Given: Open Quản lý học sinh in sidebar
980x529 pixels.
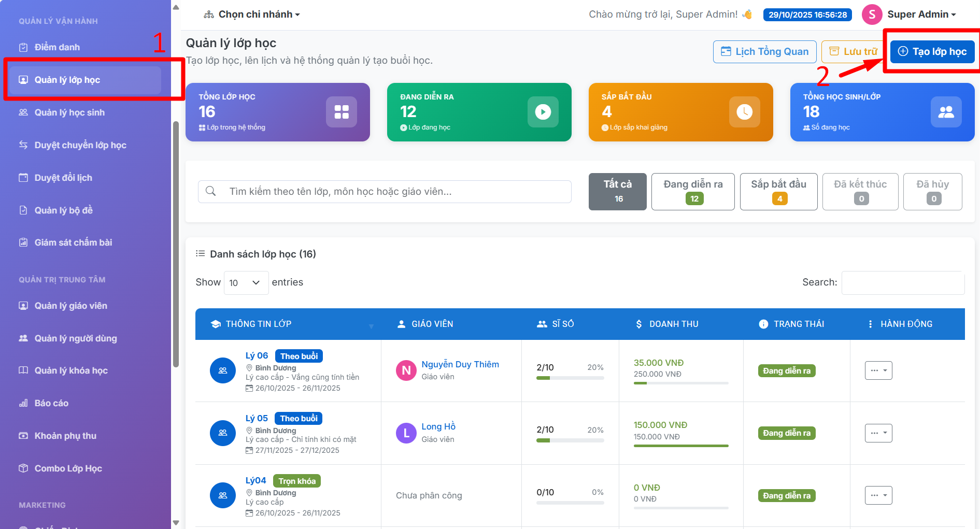Looking at the screenshot, I should coord(69,112).
